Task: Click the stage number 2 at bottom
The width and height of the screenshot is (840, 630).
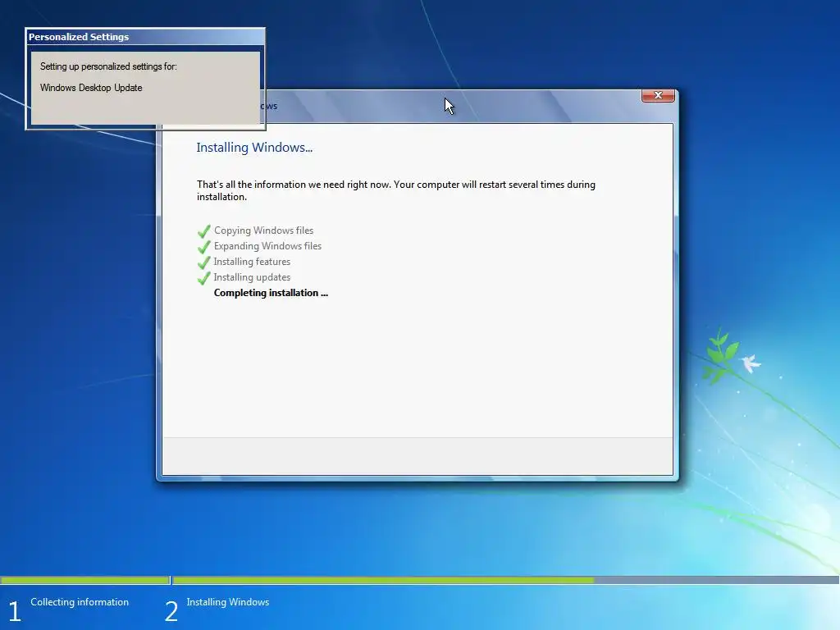Action: 171,611
